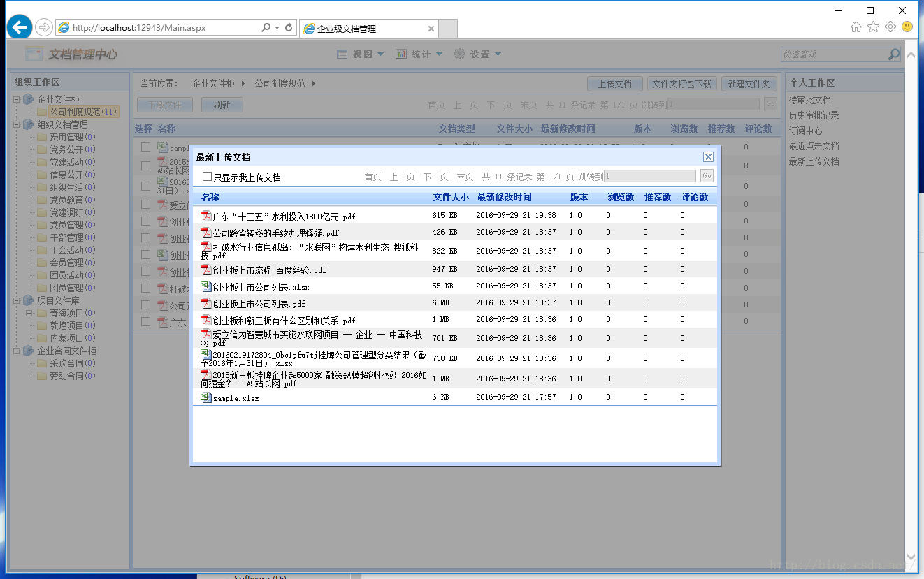Tick background checkbox for the 2015新 row
Viewport: 924px width, 579px height.
tap(145, 166)
